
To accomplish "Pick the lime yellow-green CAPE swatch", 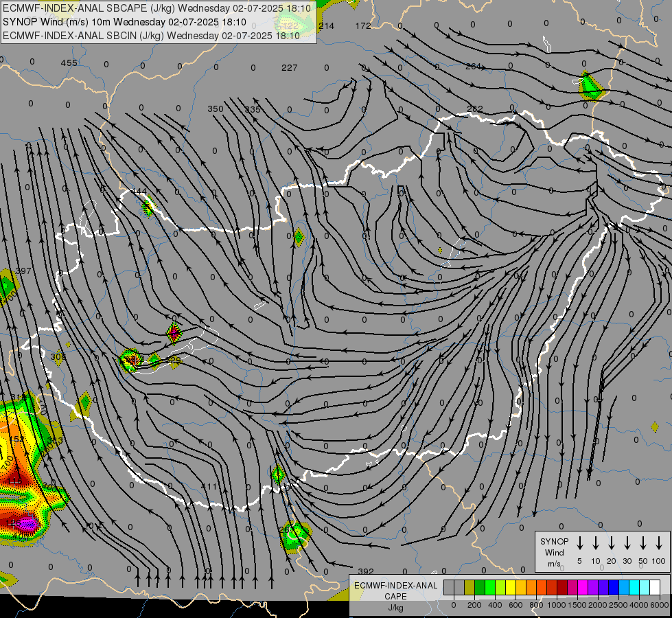I will 500,588.
